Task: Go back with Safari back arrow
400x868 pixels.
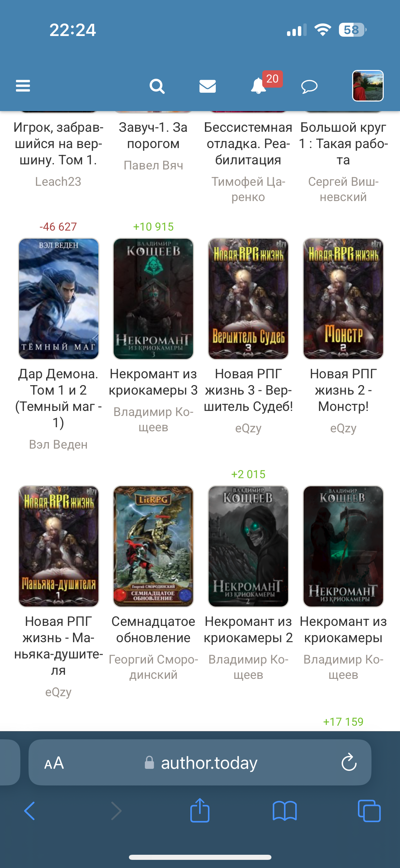Action: coord(30,811)
